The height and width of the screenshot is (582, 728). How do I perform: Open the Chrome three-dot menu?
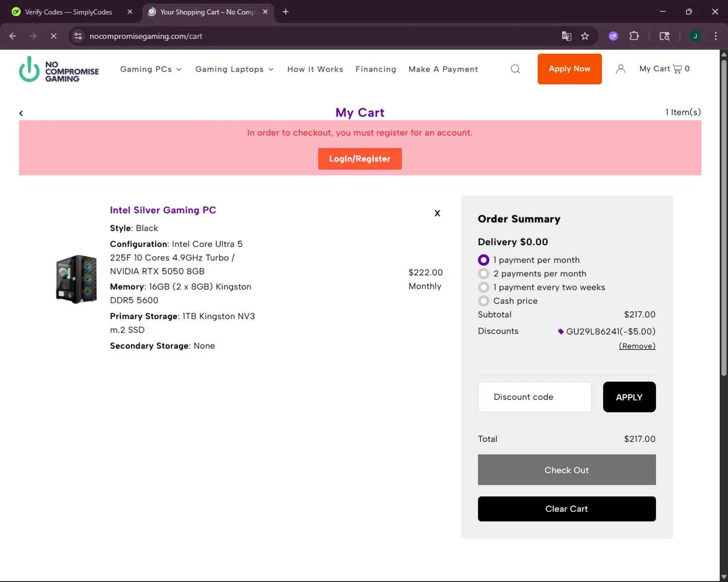(x=715, y=36)
